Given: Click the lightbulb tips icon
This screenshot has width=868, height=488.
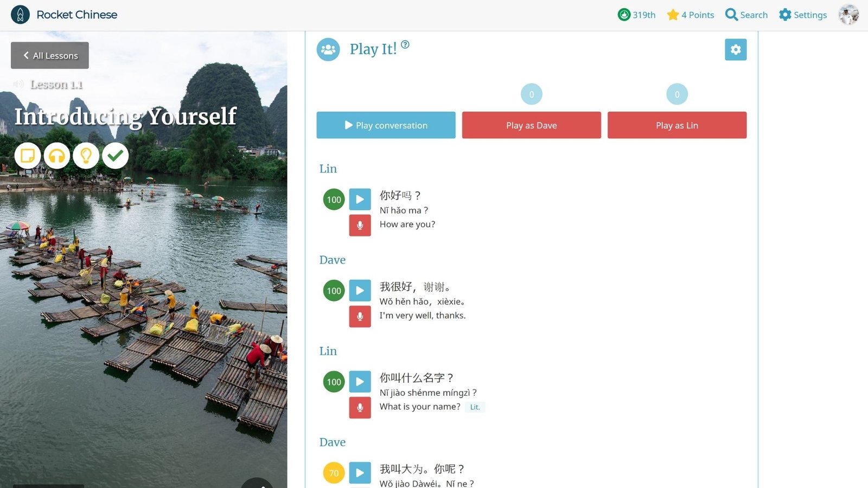Looking at the screenshot, I should click(x=86, y=156).
